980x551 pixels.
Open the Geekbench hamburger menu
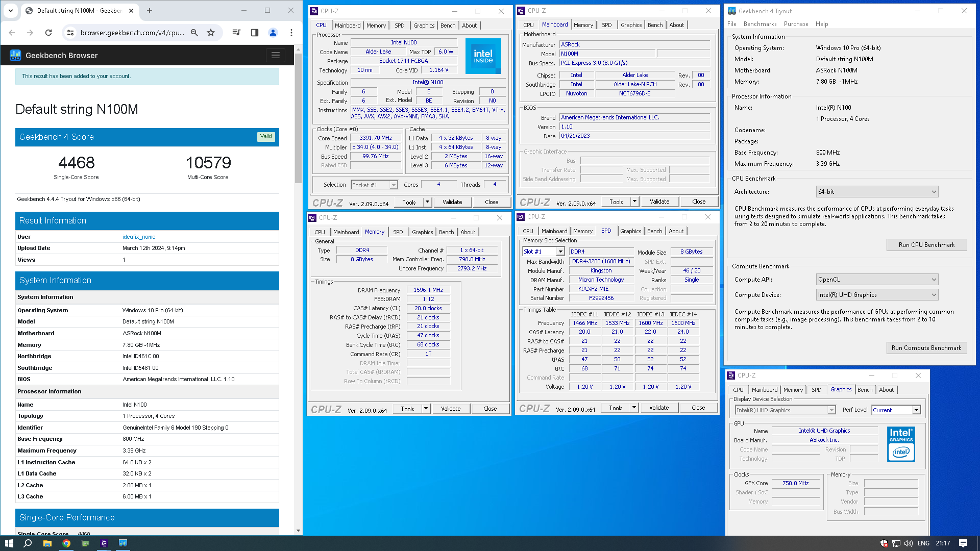(x=276, y=55)
